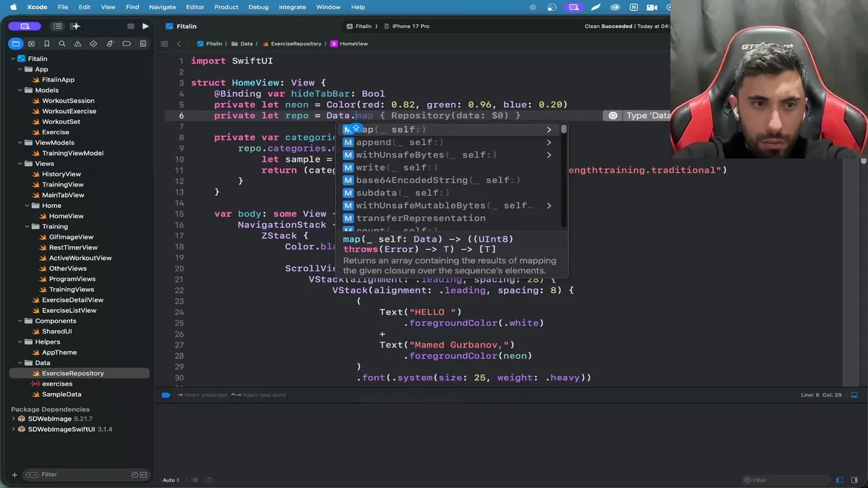Open the Xcode application menu
The width and height of the screenshot is (868, 488).
click(37, 7)
